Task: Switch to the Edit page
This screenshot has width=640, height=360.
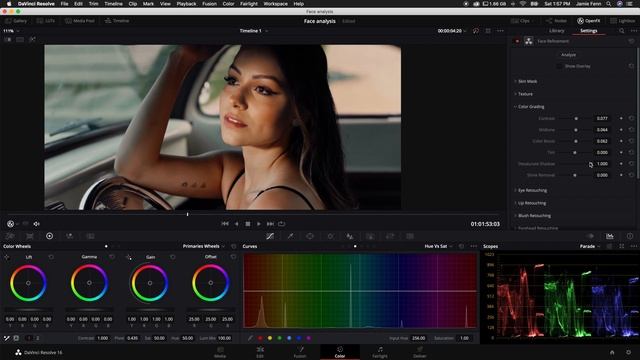Action: (260, 352)
